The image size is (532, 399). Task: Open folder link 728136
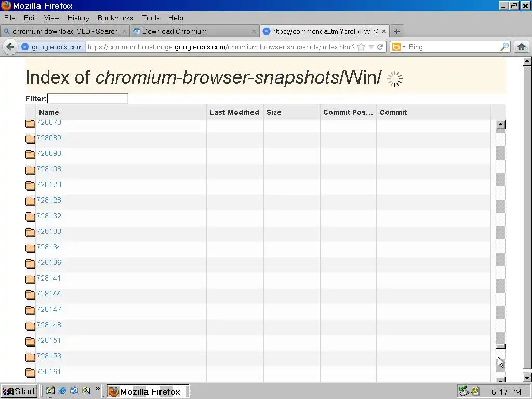pyautogui.click(x=49, y=262)
